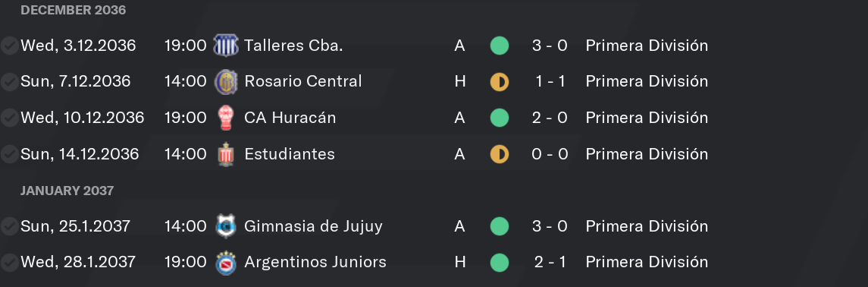868x287 pixels.
Task: Open the Estudiantes team name link
Action: tap(290, 153)
